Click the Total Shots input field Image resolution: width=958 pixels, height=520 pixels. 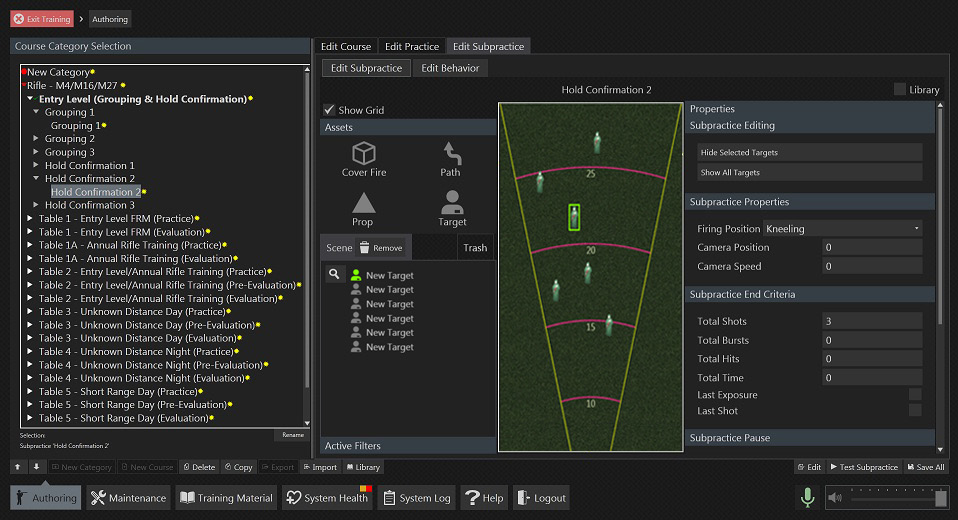870,322
